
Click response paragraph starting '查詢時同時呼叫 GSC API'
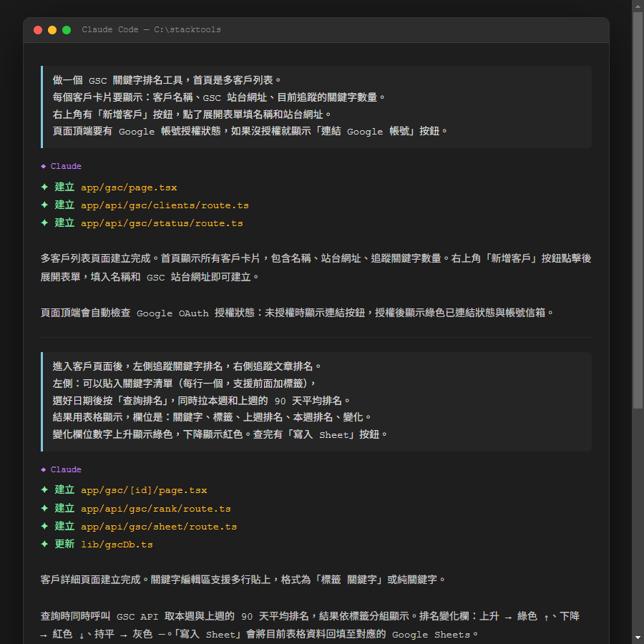311,625
